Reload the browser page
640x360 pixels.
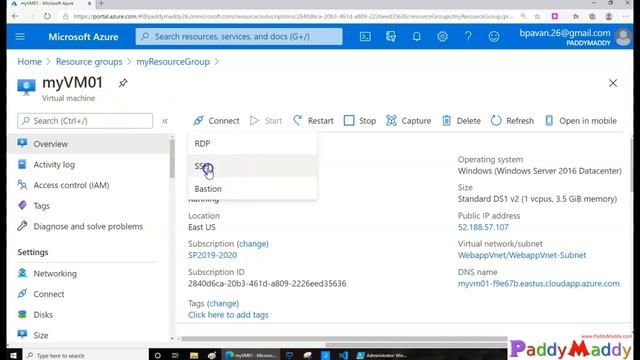click(x=47, y=16)
